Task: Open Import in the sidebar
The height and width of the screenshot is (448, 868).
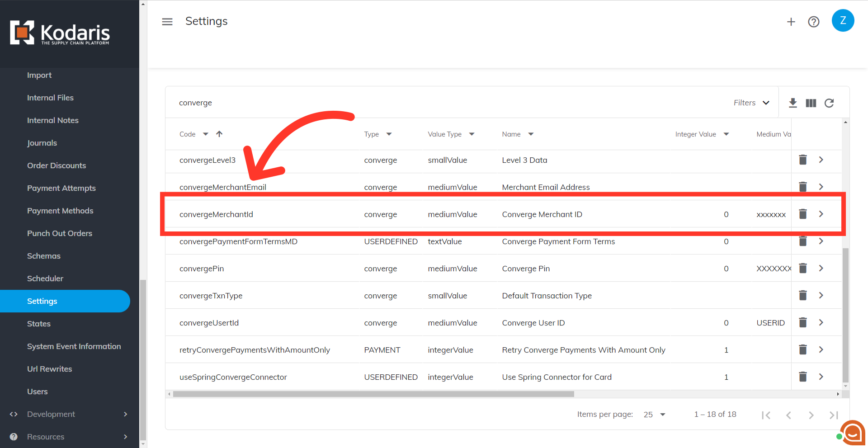Action: (39, 75)
